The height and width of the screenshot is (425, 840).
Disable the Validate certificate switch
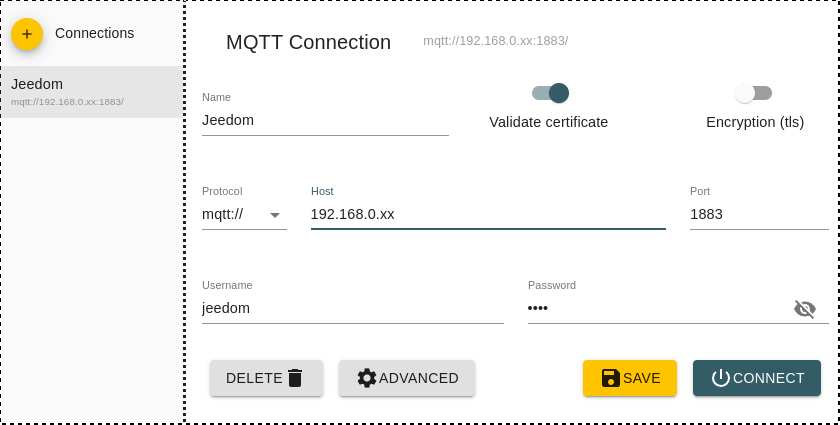pos(551,93)
